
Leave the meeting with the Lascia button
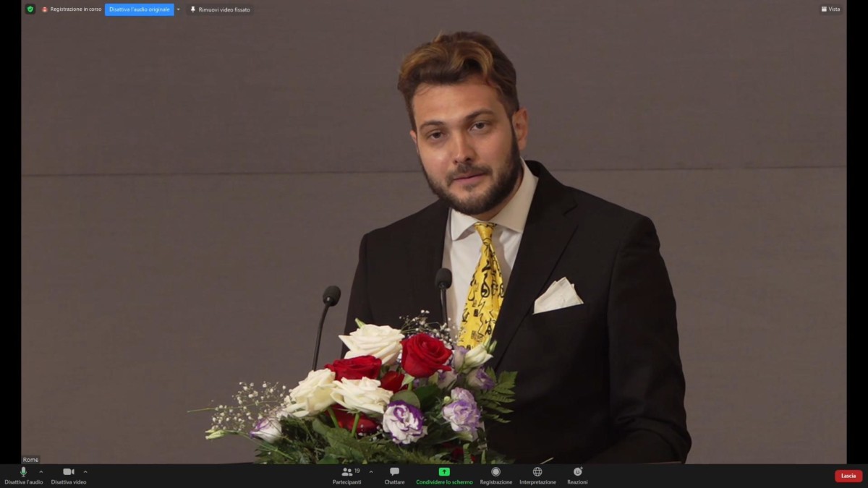click(x=848, y=476)
